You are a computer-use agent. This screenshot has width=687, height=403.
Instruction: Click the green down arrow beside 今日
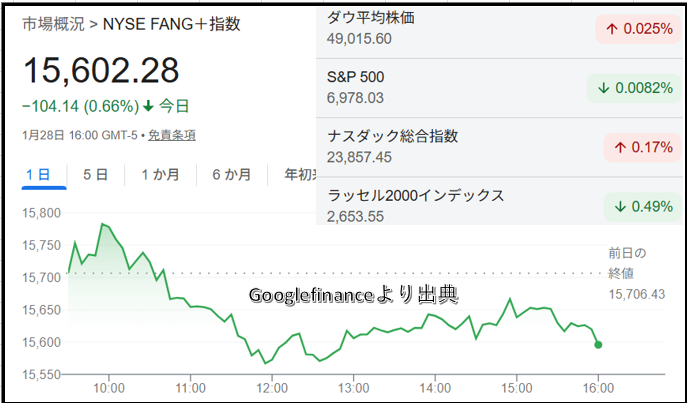click(148, 106)
